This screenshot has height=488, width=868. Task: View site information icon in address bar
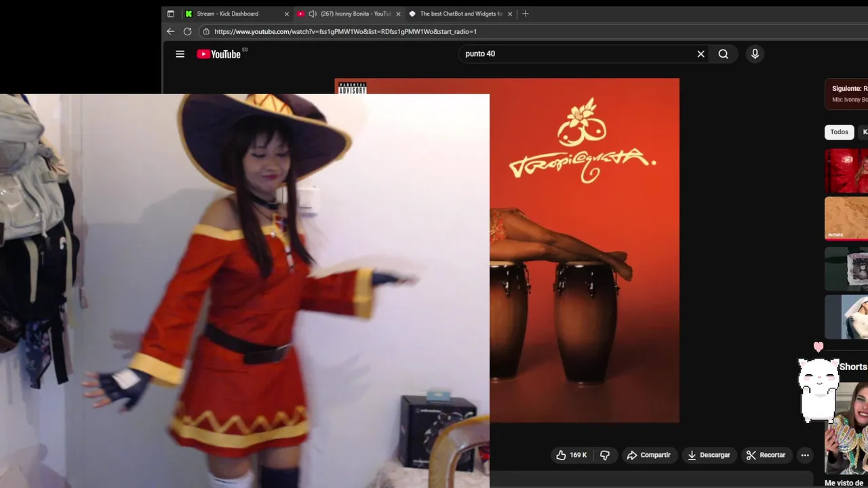pos(206,31)
